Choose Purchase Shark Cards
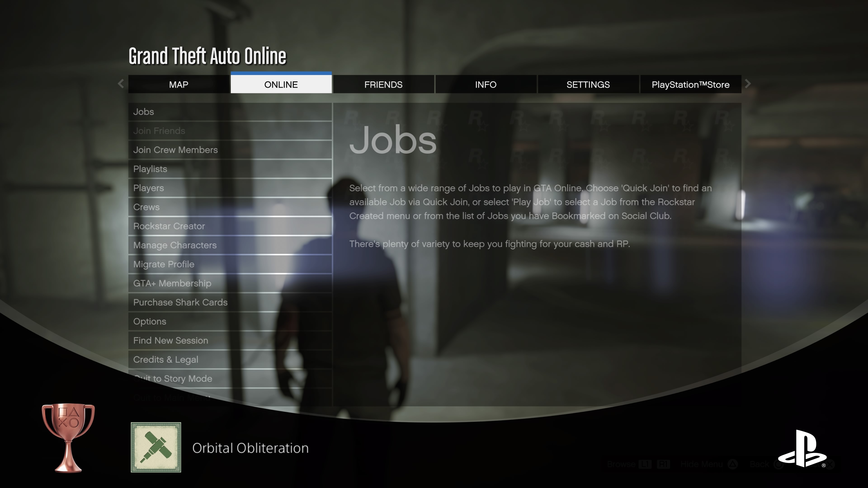 [230, 303]
